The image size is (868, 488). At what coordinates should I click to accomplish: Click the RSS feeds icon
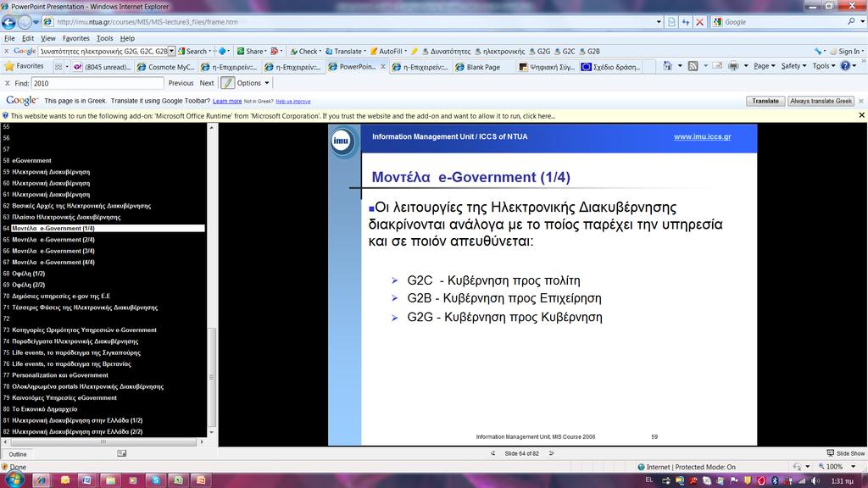pos(693,66)
